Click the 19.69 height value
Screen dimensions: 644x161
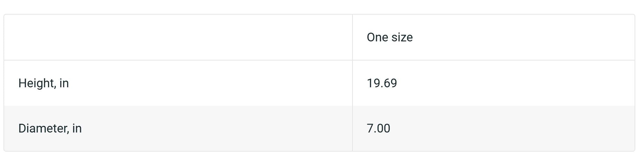click(x=382, y=83)
